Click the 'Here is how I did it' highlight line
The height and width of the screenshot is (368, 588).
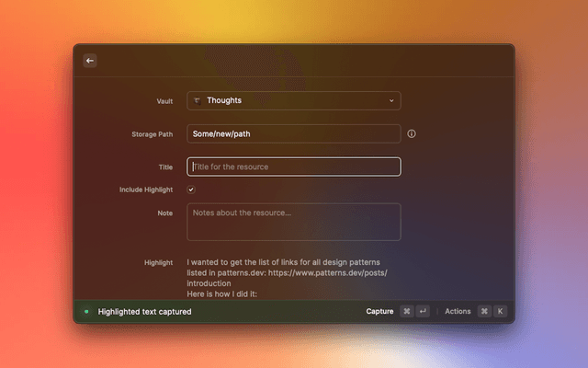coord(226,294)
